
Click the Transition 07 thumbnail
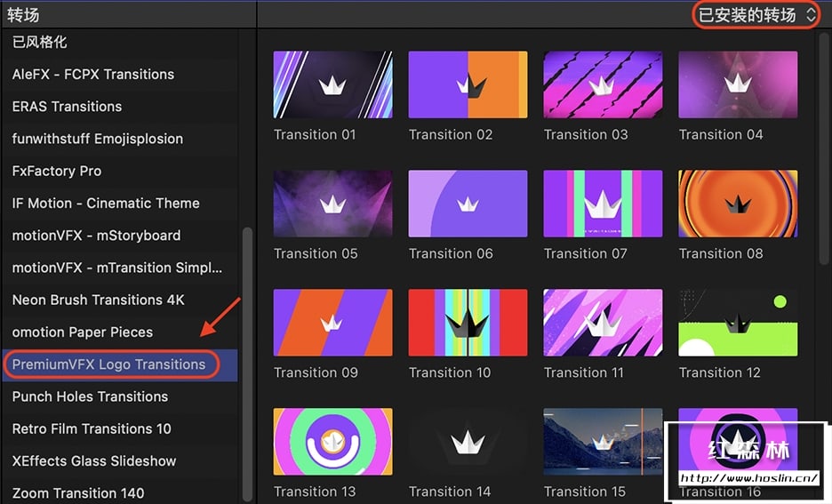point(603,204)
